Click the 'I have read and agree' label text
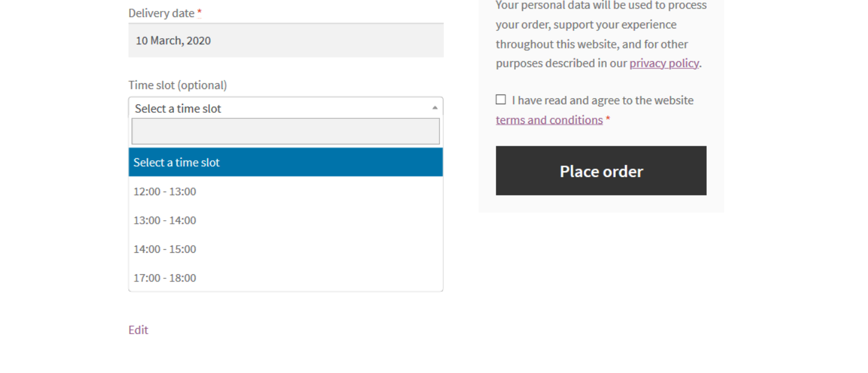Image resolution: width=868 pixels, height=373 pixels. (x=603, y=100)
